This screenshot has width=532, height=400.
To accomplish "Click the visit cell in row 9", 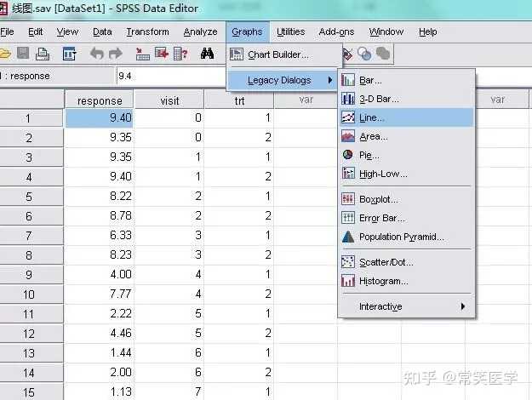I will [169, 274].
